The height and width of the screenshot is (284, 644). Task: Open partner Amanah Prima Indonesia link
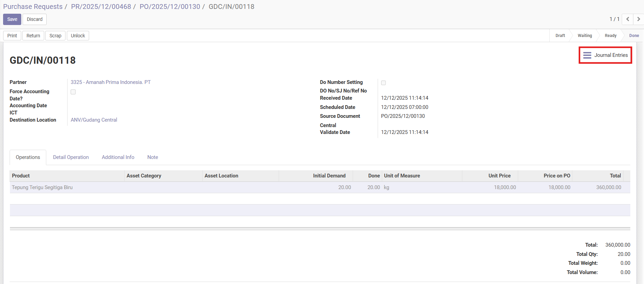tap(110, 82)
